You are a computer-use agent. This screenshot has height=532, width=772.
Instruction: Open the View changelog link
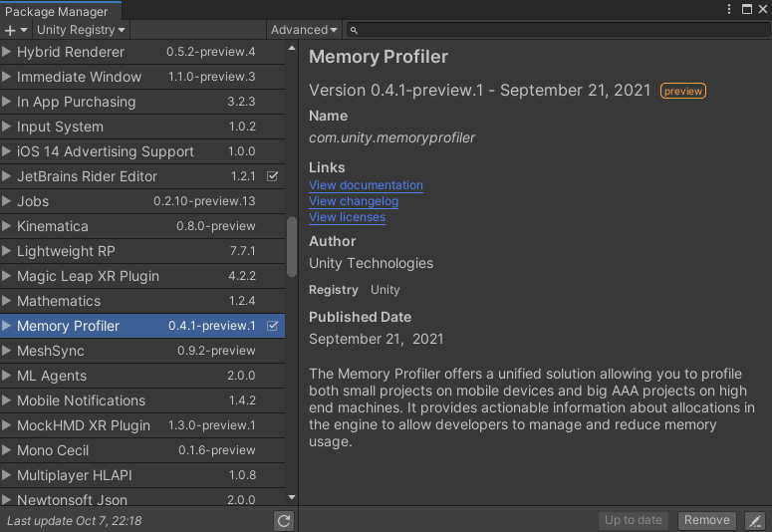point(354,201)
